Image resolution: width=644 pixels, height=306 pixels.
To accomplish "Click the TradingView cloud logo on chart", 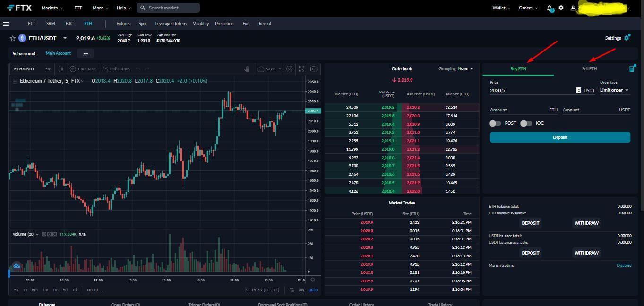I will [17, 266].
